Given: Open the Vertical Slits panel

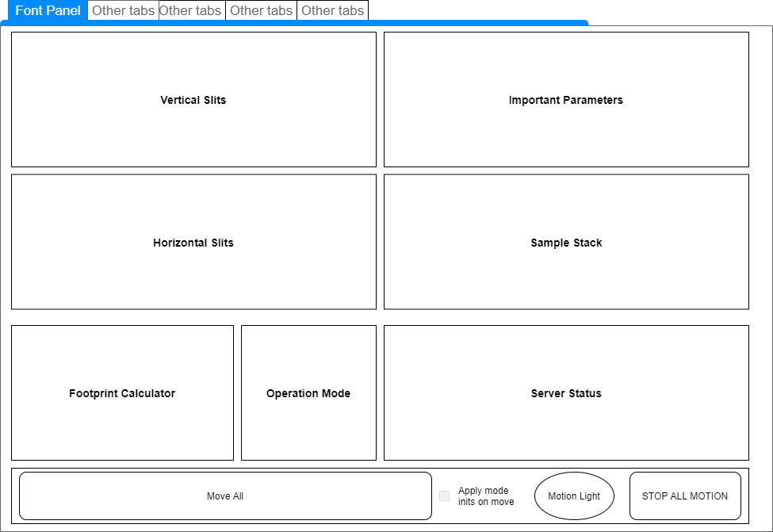Looking at the screenshot, I should (x=193, y=100).
